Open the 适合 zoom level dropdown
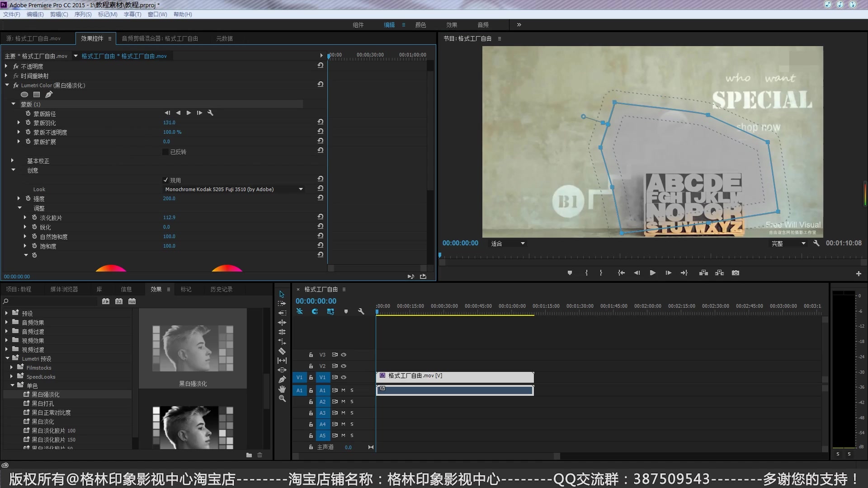Screen dimensions: 868x488 (x=508, y=244)
